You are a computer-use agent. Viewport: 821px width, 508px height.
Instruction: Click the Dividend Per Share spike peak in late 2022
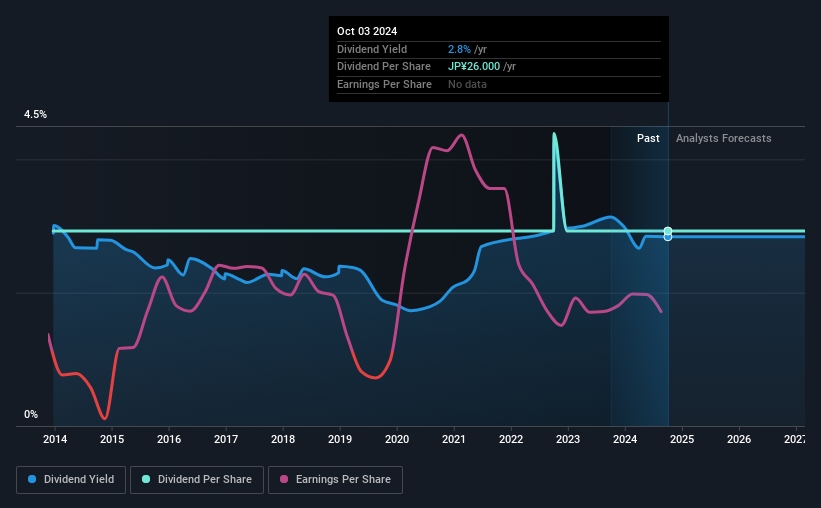coord(554,134)
